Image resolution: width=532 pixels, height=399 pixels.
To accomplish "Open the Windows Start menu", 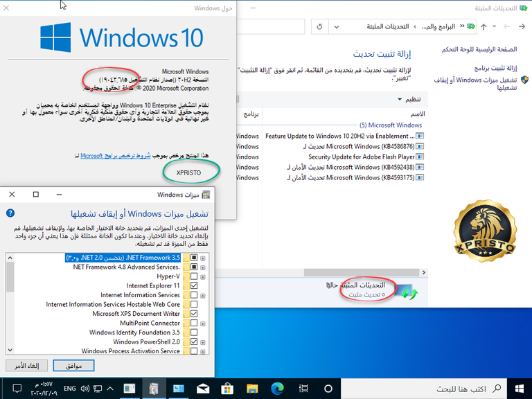I will (x=519, y=389).
